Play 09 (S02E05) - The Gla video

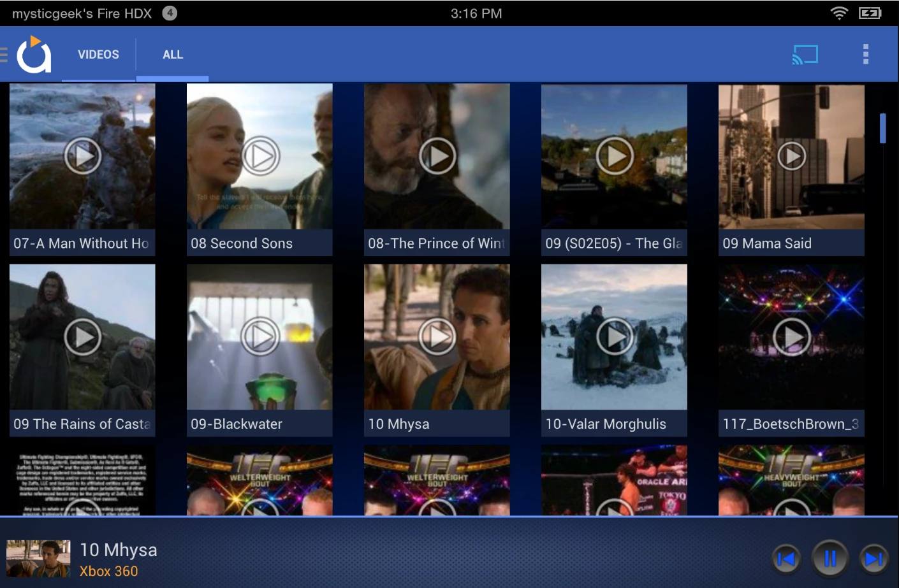click(615, 156)
